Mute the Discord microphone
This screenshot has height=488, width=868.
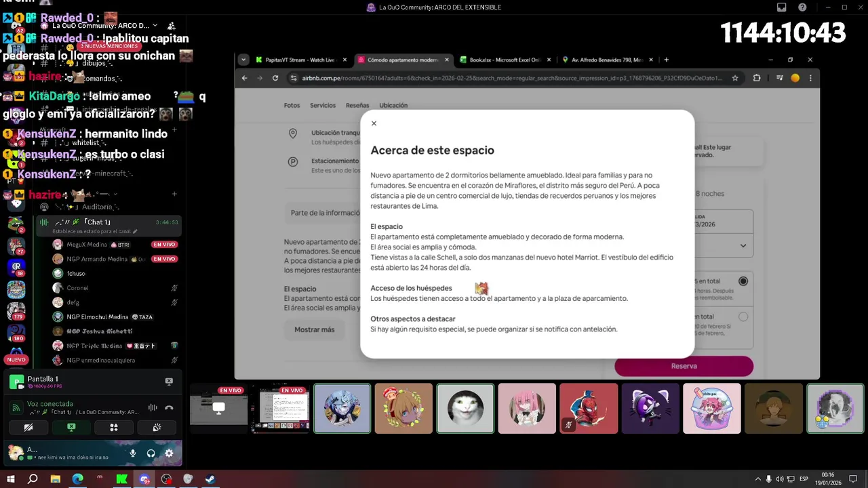[133, 453]
